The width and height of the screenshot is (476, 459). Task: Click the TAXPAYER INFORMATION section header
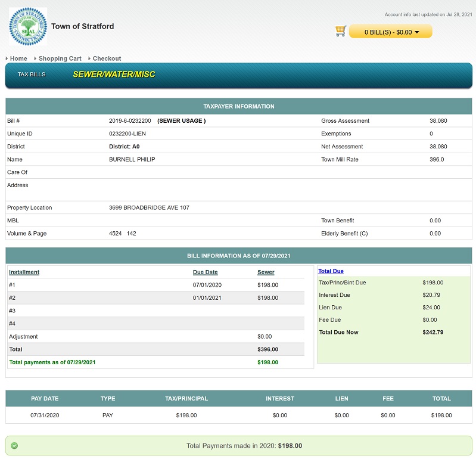239,106
